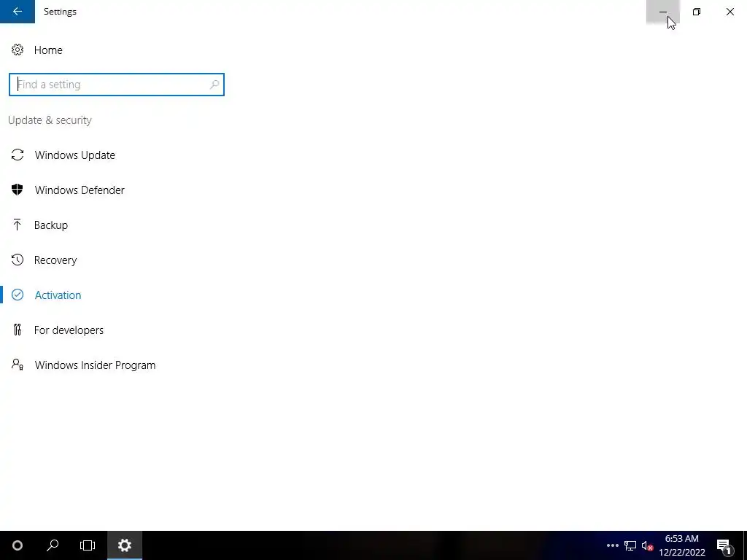Open the network tray icon
Viewport: 747px width, 560px height.
click(x=630, y=545)
